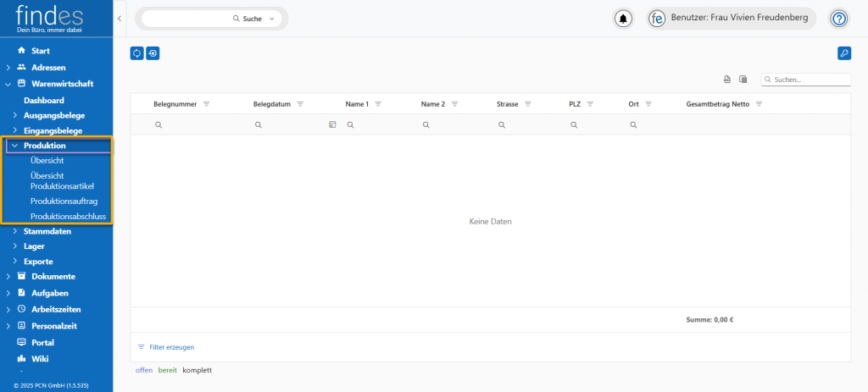Viewport: 868px width, 392px height.
Task: Click the refresh icon button
Action: 136,53
